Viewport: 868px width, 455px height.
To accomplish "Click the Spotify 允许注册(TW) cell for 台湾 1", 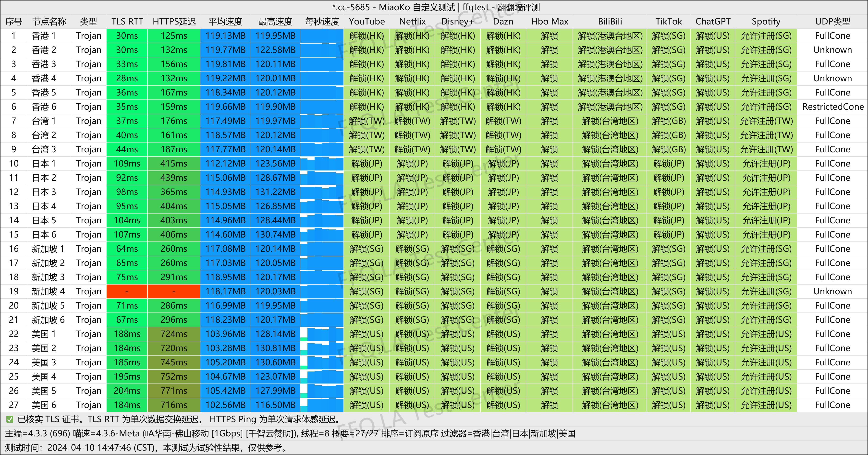I will click(x=766, y=121).
